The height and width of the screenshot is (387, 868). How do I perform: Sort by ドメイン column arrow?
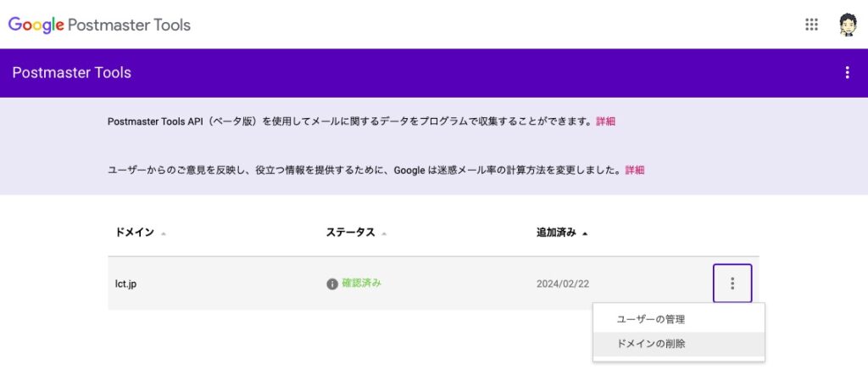click(164, 233)
